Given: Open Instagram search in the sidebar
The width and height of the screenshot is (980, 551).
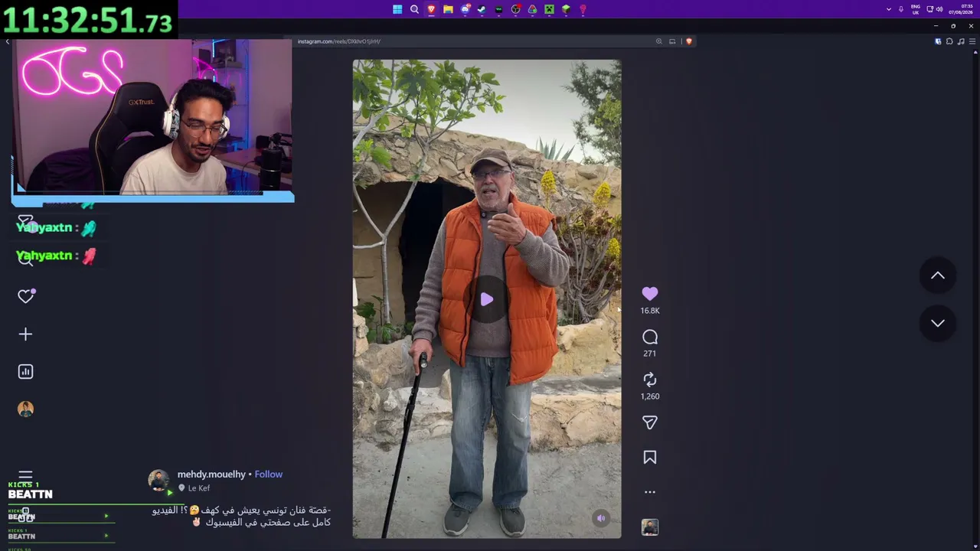Looking at the screenshot, I should point(25,259).
